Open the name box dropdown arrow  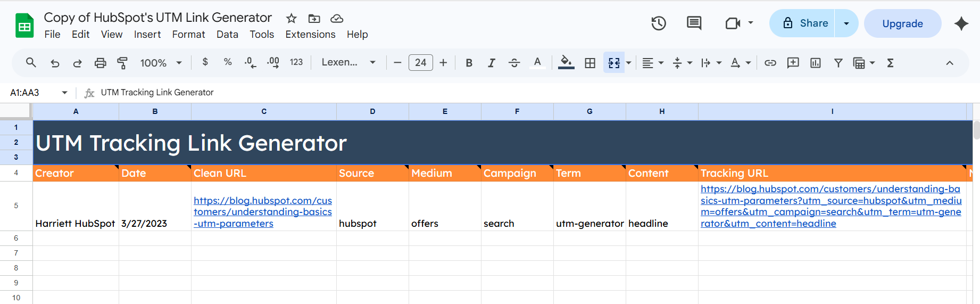pos(64,93)
